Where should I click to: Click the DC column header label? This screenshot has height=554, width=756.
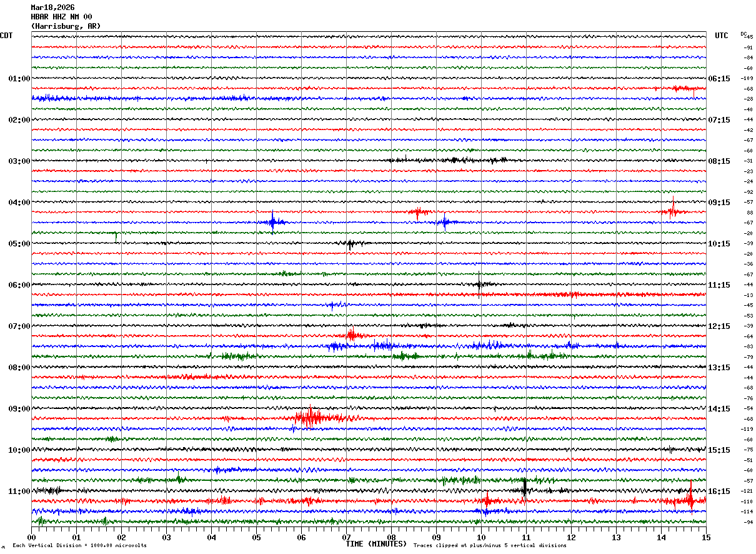click(744, 34)
